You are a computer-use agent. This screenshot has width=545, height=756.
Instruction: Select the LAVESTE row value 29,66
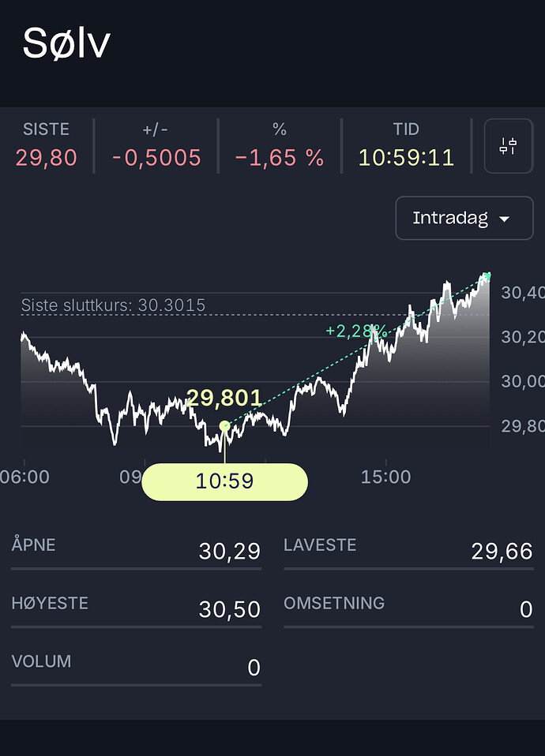click(x=502, y=551)
